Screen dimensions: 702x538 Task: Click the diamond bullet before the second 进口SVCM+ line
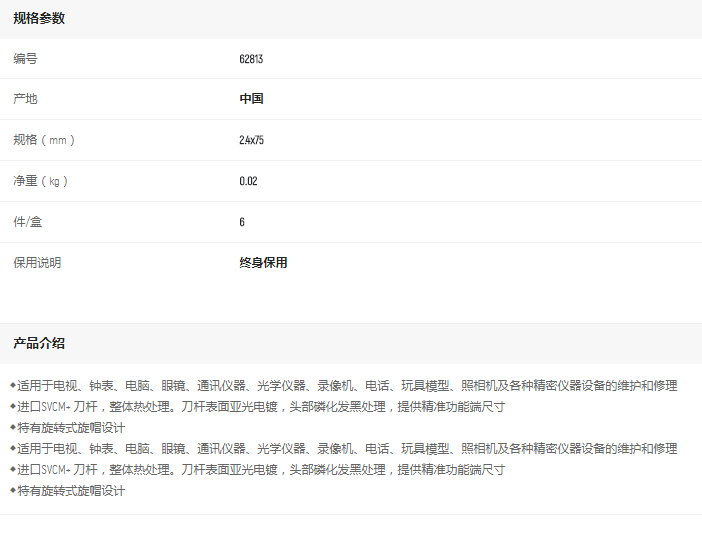click(x=13, y=469)
